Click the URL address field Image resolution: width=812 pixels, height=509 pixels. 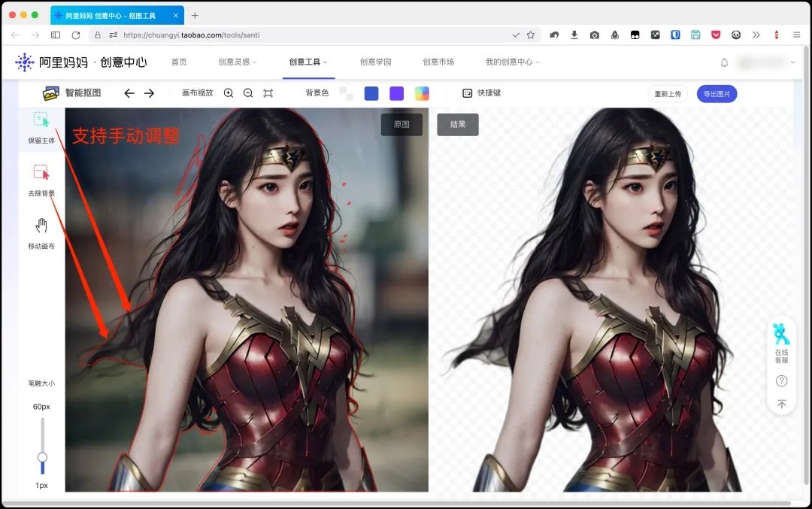pyautogui.click(x=315, y=35)
